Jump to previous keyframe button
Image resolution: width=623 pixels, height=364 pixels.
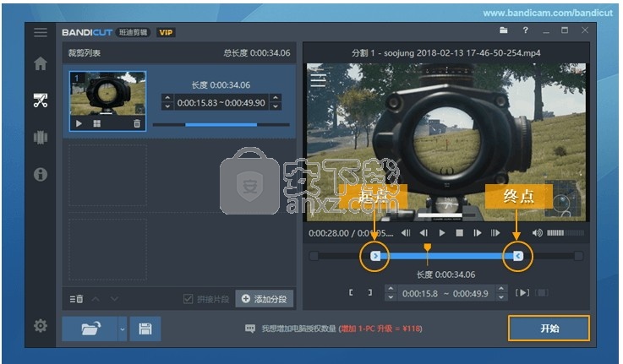click(x=405, y=233)
